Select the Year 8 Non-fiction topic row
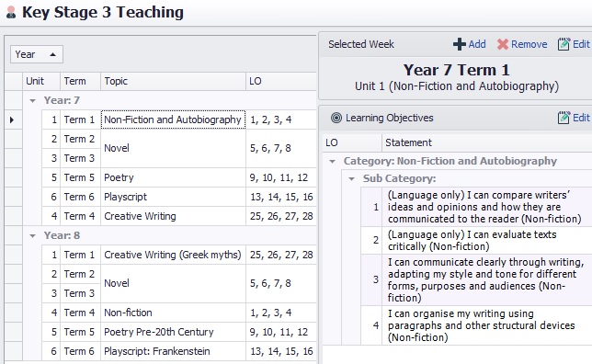592x364 pixels. [x=174, y=313]
